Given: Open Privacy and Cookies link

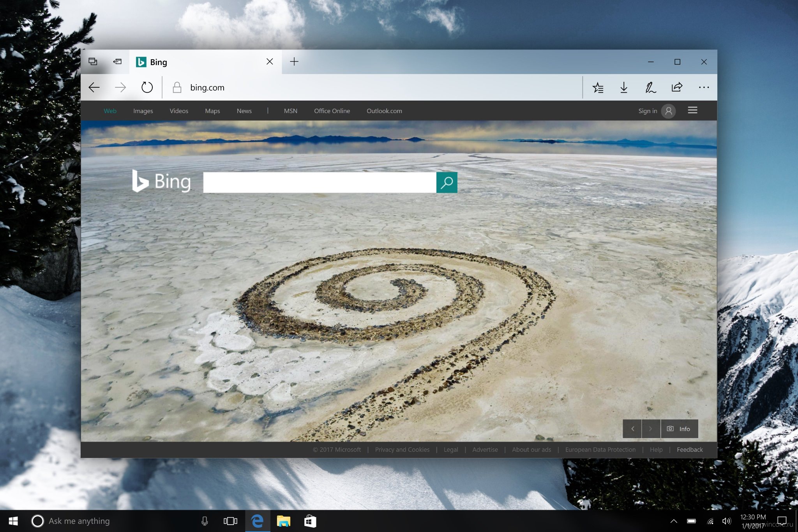Looking at the screenshot, I should [402, 450].
